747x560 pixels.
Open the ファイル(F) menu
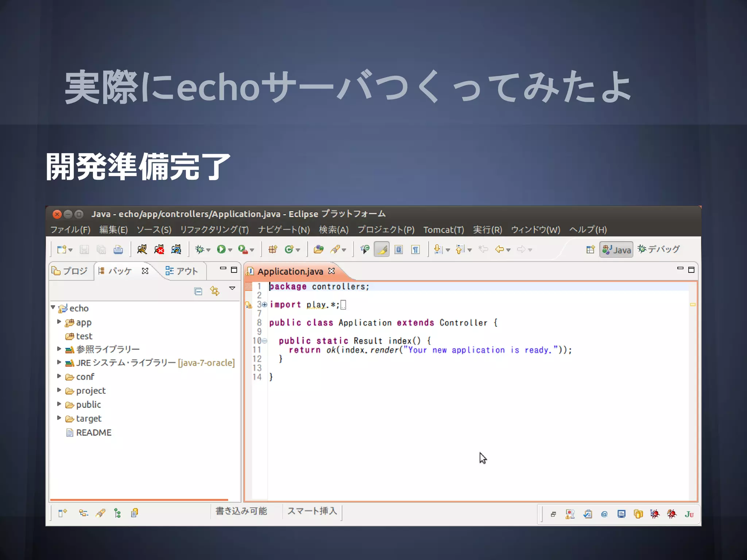tap(70, 230)
